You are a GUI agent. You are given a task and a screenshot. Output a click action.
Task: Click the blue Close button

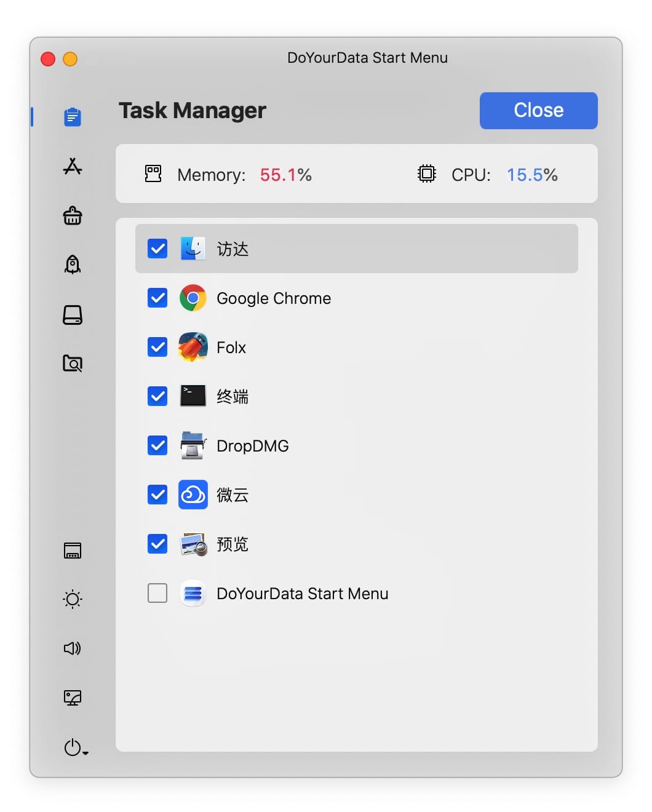coord(538,111)
